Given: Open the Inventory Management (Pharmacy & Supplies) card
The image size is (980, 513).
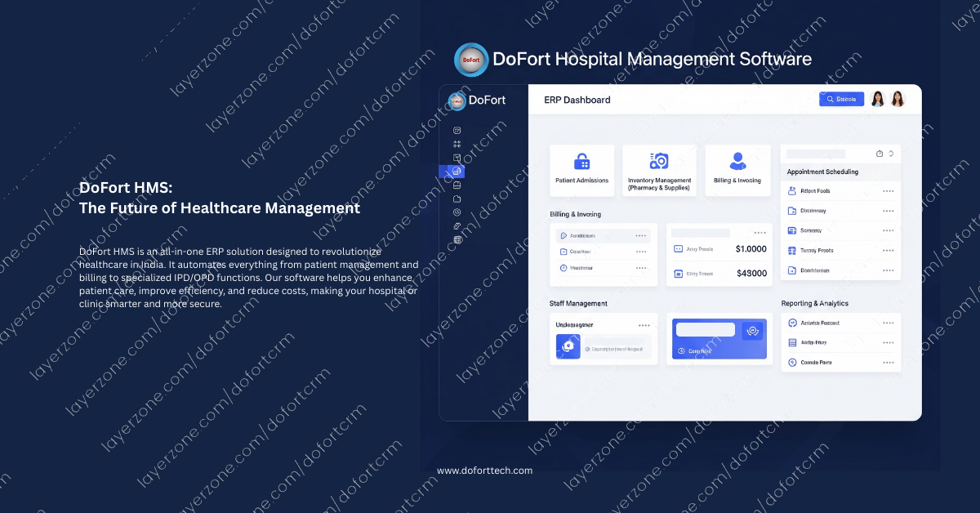Looking at the screenshot, I should [x=659, y=170].
